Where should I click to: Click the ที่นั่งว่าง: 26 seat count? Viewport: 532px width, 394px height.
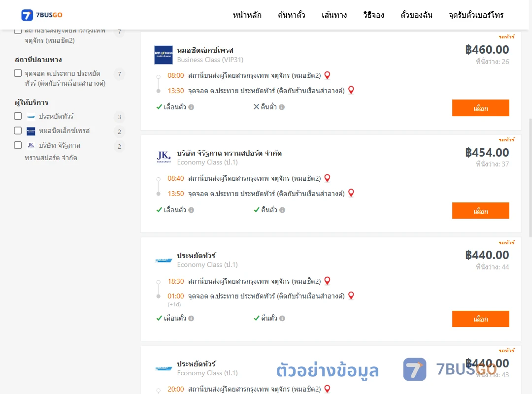click(492, 62)
